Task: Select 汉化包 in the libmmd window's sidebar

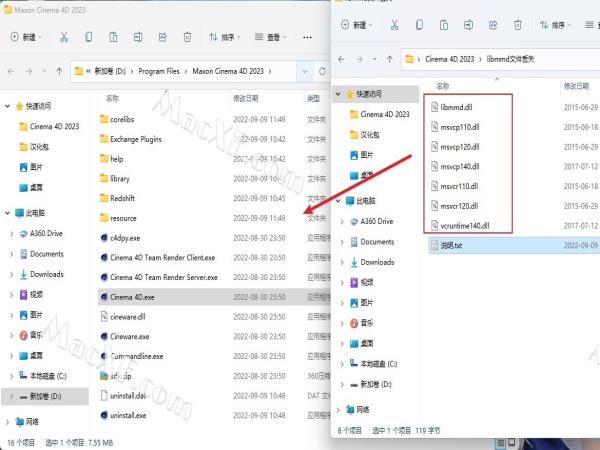Action: [x=364, y=135]
